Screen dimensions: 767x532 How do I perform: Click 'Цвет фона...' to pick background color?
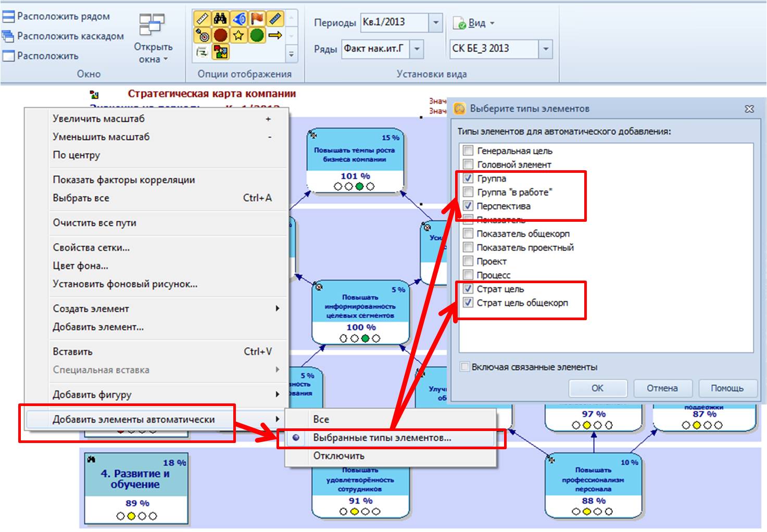point(81,266)
